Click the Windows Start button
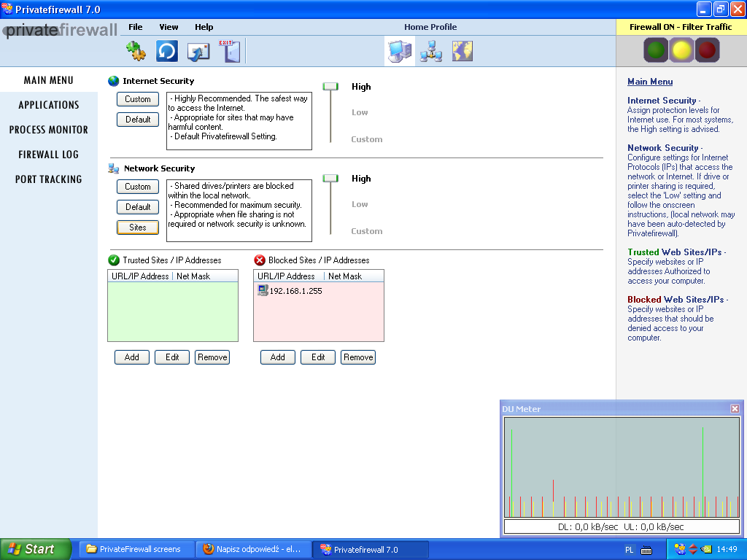The height and width of the screenshot is (560, 747). (x=35, y=549)
